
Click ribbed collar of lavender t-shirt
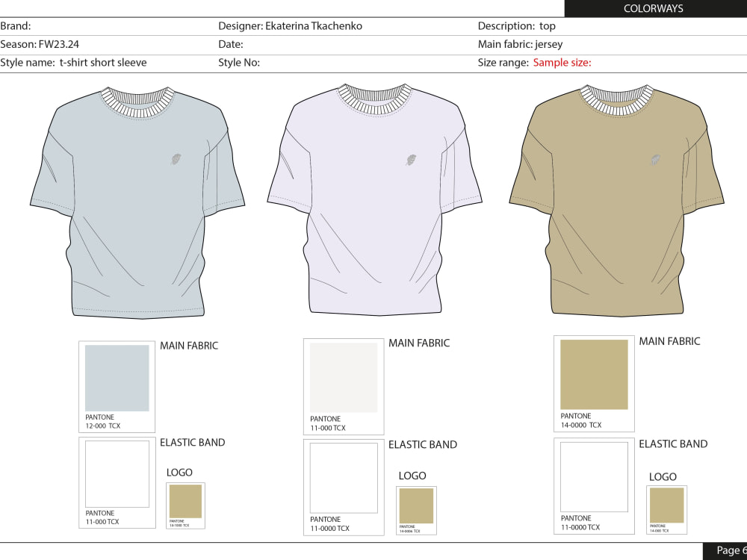[x=374, y=100]
